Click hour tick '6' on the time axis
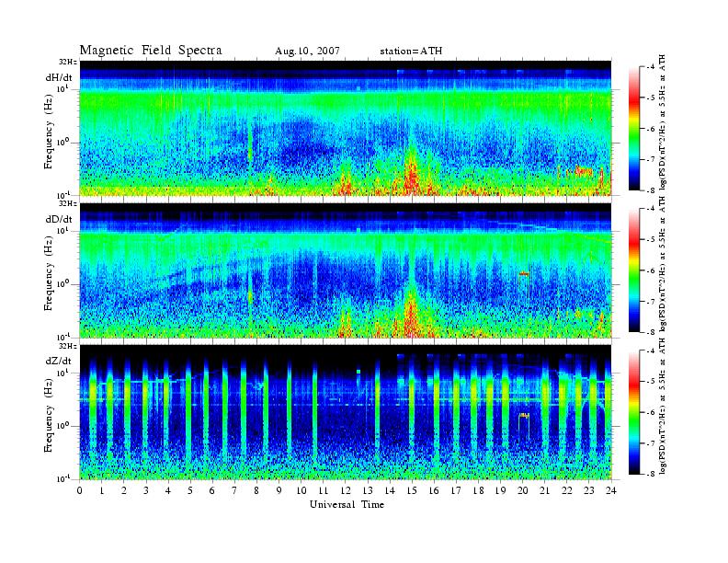The height and width of the screenshot is (563, 728). (x=212, y=491)
